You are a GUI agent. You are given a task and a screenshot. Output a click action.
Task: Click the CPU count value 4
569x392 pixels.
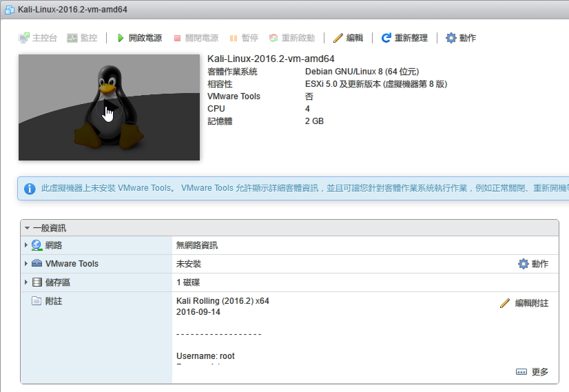(307, 109)
